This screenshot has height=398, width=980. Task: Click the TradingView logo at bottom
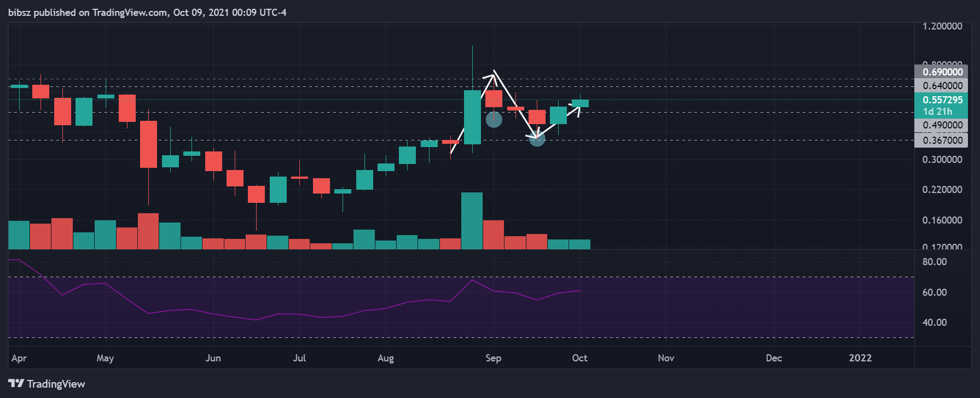coord(47,384)
